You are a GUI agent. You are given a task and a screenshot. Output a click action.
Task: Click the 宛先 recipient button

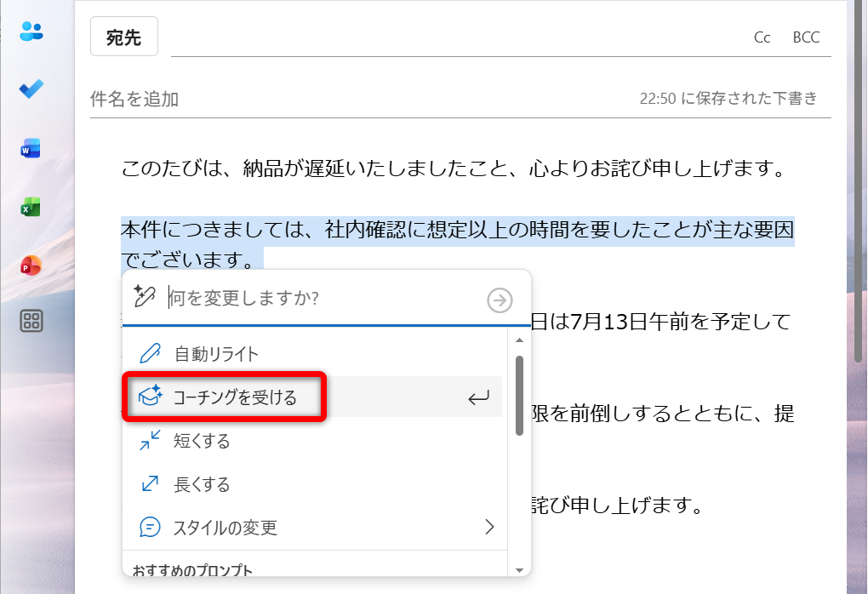click(x=124, y=37)
